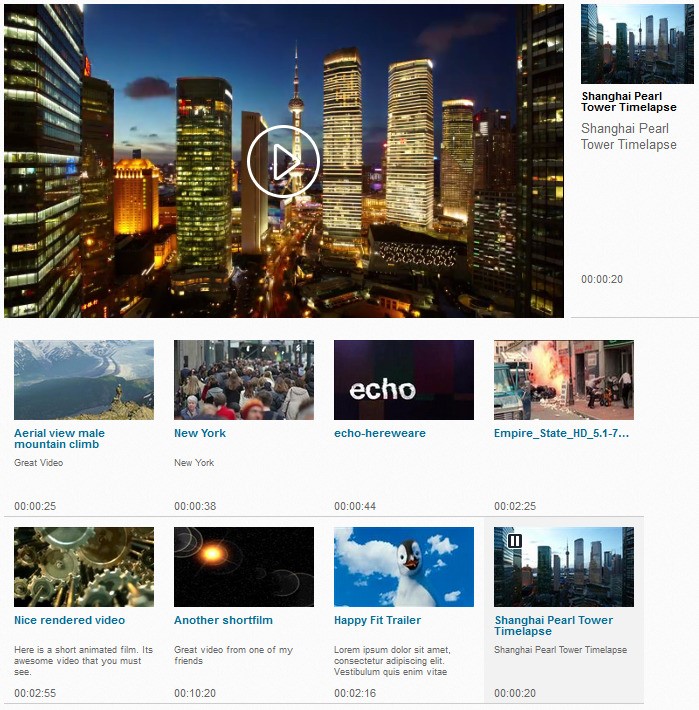Open the 'echo-hereweare' title link
Image resolution: width=699 pixels, height=710 pixels.
(380, 433)
